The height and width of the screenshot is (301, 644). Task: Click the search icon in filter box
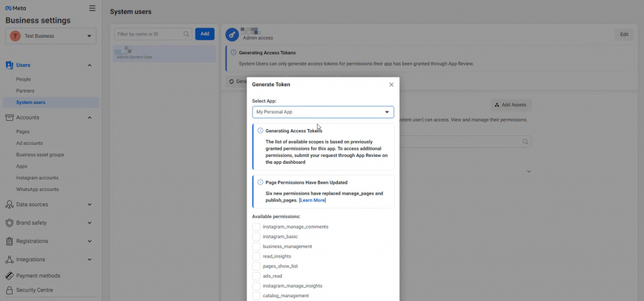(186, 34)
